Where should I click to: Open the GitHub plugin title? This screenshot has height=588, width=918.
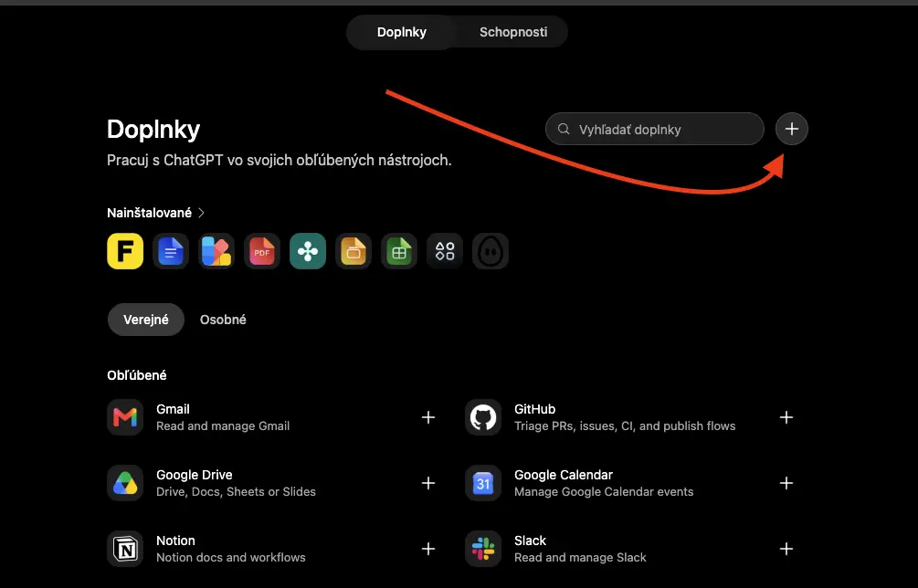click(x=534, y=409)
